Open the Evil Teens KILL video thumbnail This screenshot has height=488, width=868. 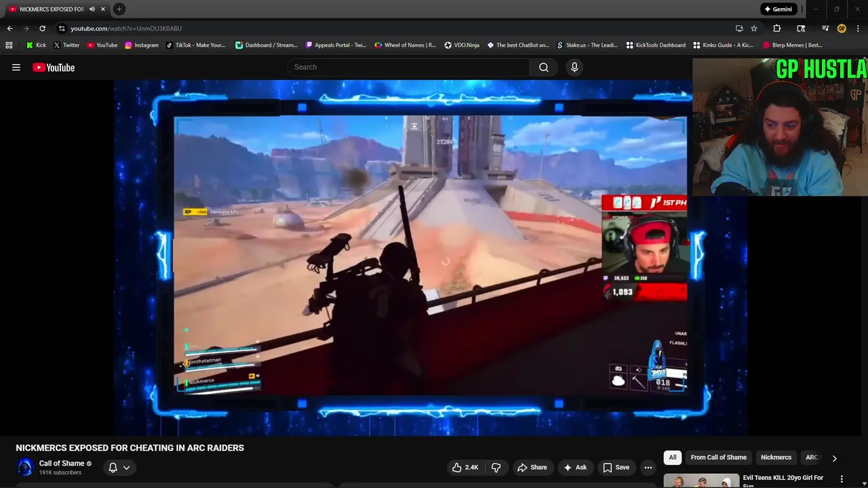click(701, 481)
